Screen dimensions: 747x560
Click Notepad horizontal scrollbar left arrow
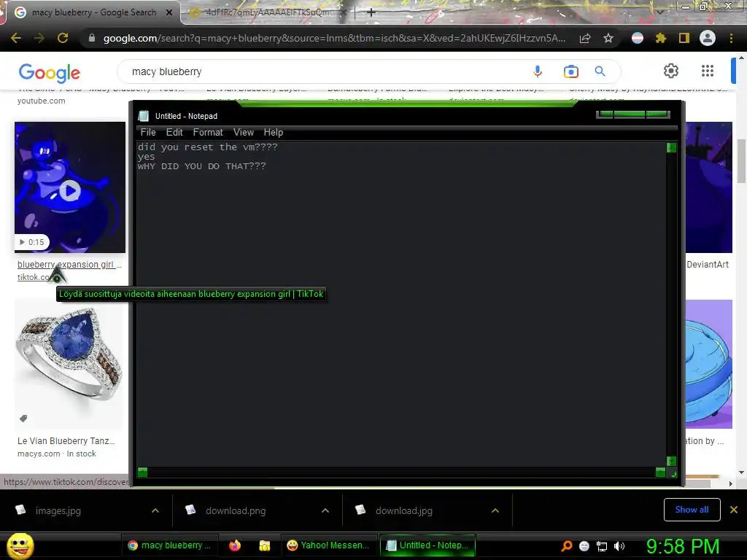(x=142, y=472)
